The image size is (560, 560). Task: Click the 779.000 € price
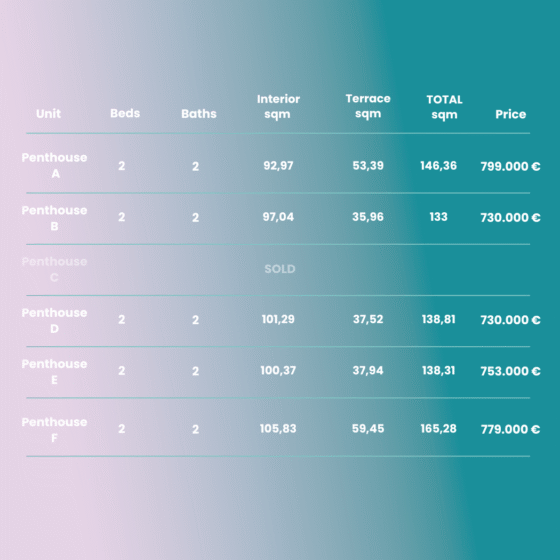[510, 429]
